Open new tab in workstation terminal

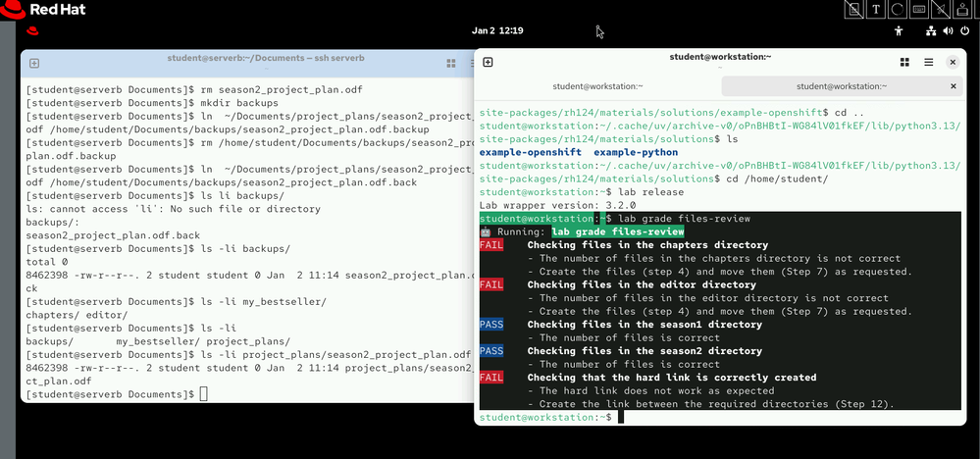489,62
